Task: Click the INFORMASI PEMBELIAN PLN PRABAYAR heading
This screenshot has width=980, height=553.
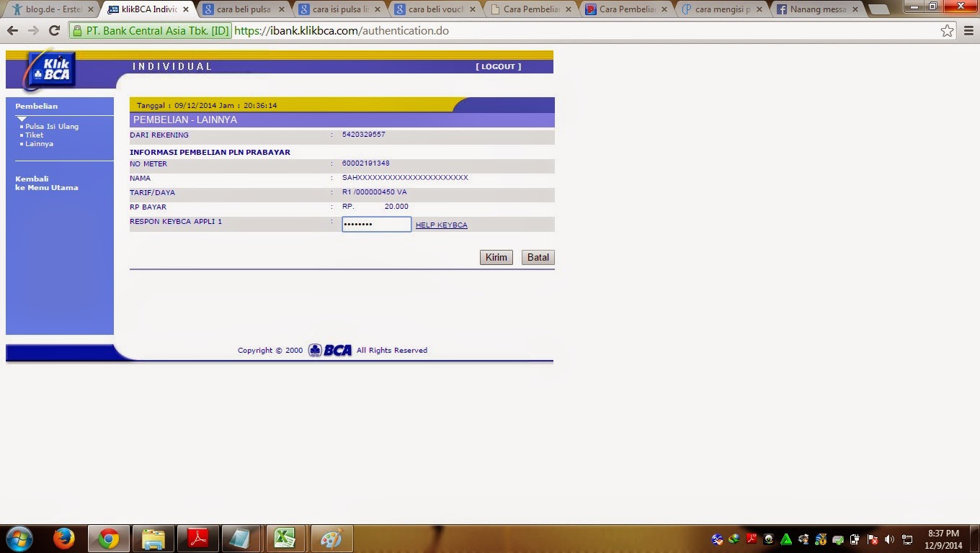Action: click(210, 152)
